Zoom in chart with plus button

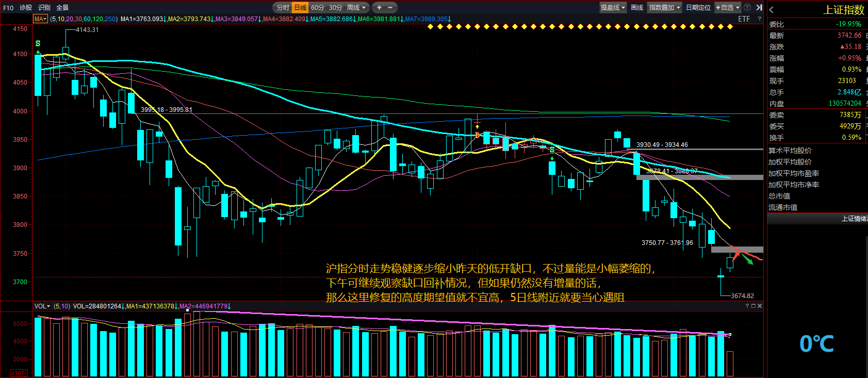tap(379, 7)
